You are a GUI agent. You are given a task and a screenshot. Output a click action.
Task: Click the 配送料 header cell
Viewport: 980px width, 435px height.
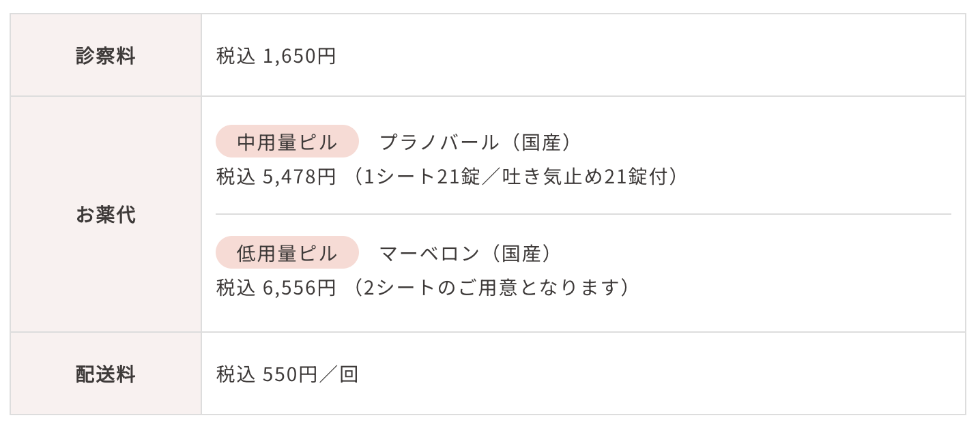[x=106, y=374]
